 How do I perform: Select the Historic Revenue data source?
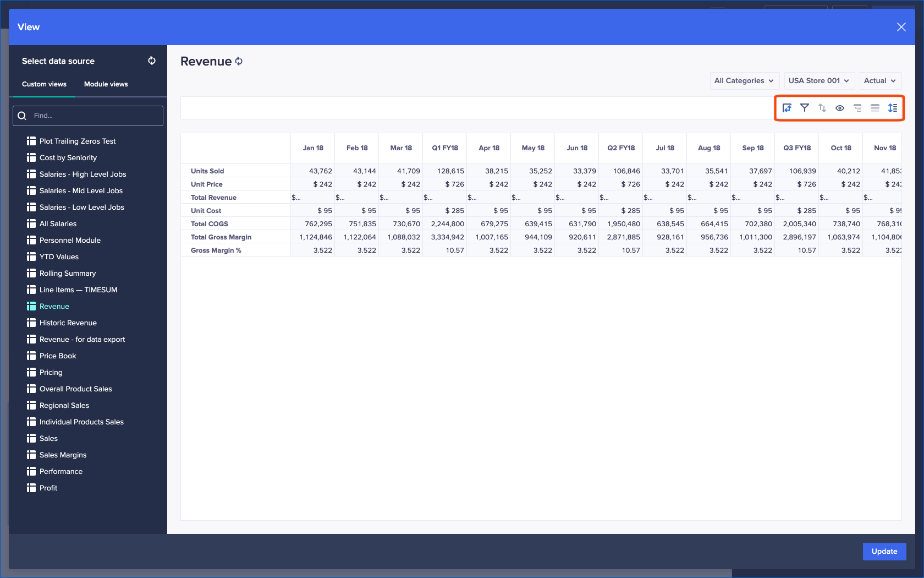(x=68, y=323)
